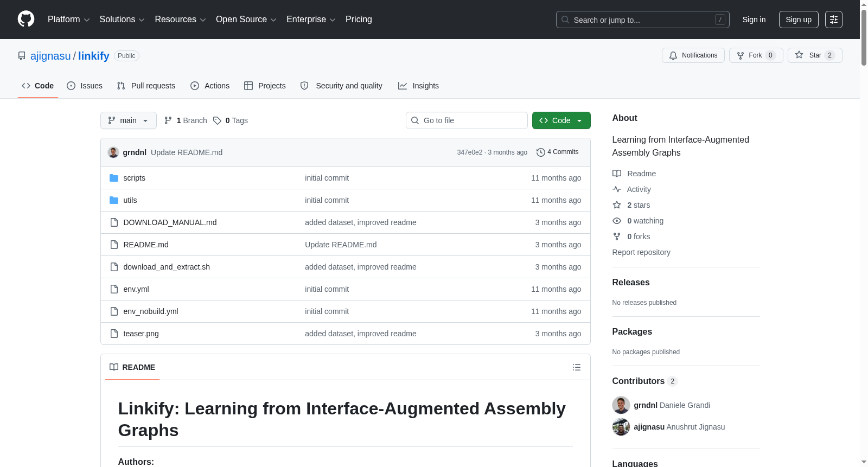Click the Activity pulse icon
This screenshot has width=868, height=467.
point(617,189)
